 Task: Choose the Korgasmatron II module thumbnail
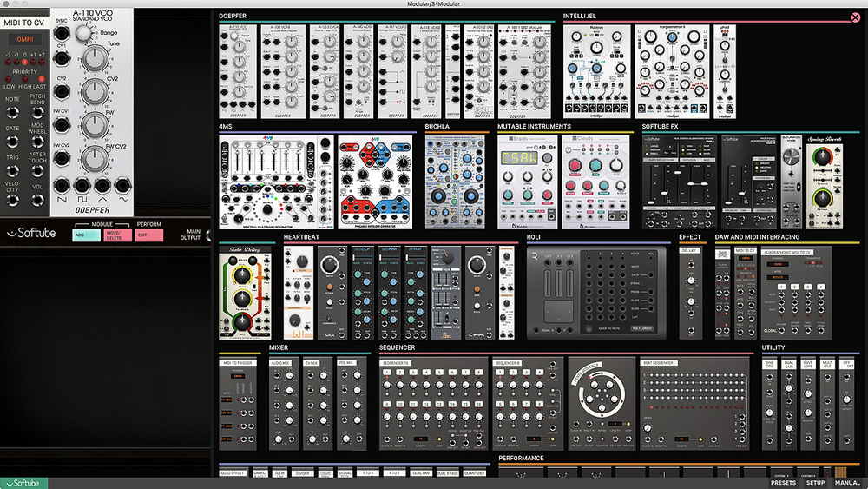672,71
